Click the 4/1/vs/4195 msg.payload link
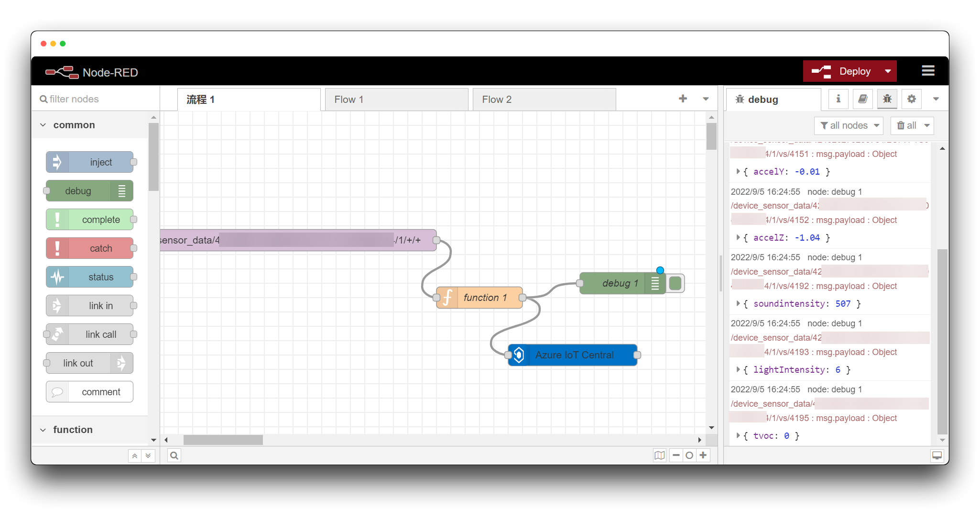The height and width of the screenshot is (511, 980). tap(831, 418)
